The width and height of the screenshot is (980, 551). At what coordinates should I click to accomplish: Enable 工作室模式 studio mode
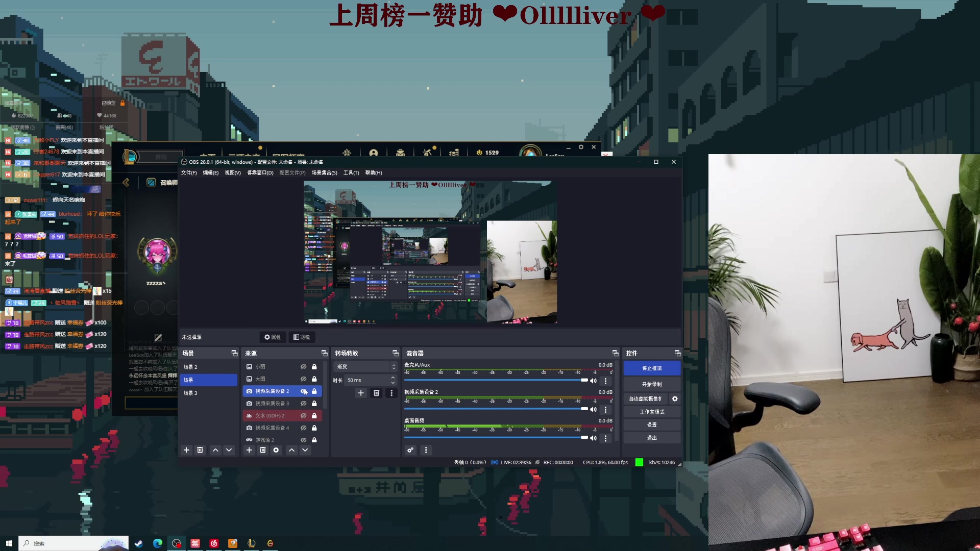(x=652, y=412)
